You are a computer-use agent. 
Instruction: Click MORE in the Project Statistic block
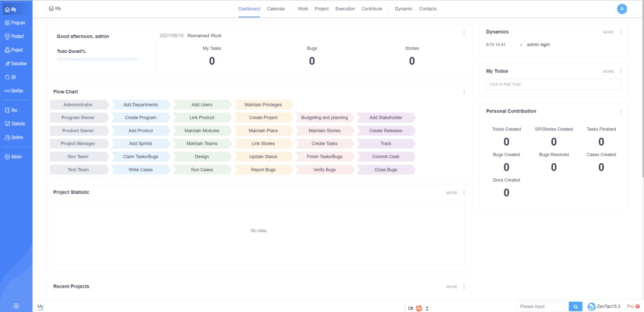point(452,193)
